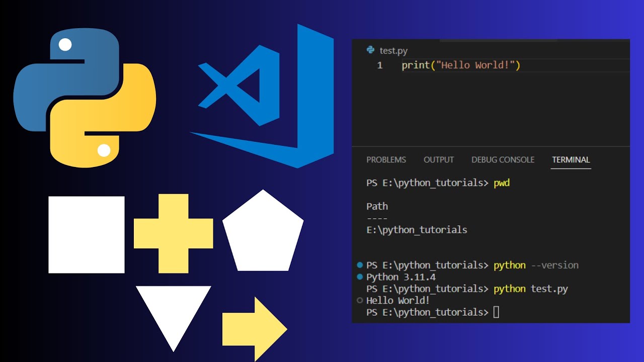Image resolution: width=644 pixels, height=362 pixels.
Task: Click the Path heading in terminal output
Action: coord(377,206)
